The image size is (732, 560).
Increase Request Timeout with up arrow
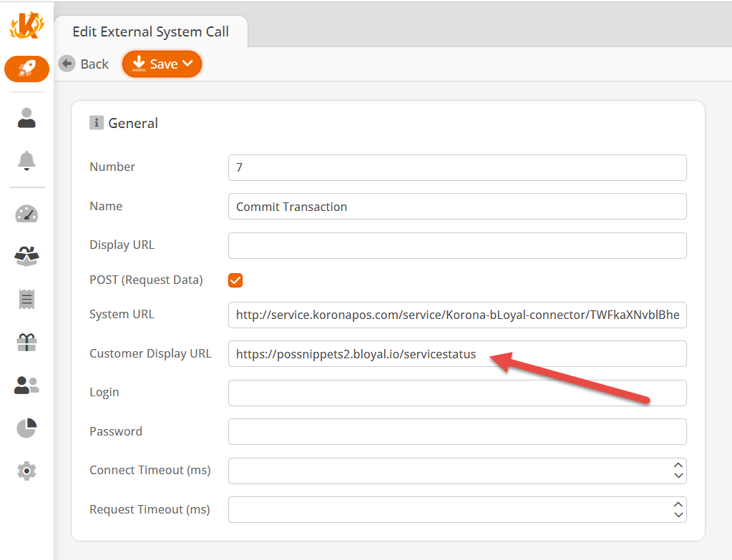(x=678, y=504)
